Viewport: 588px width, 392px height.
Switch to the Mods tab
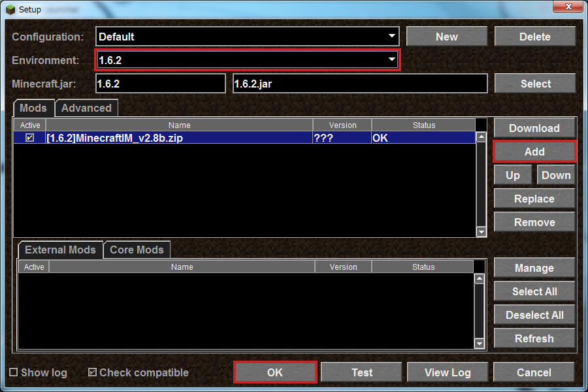pos(33,108)
